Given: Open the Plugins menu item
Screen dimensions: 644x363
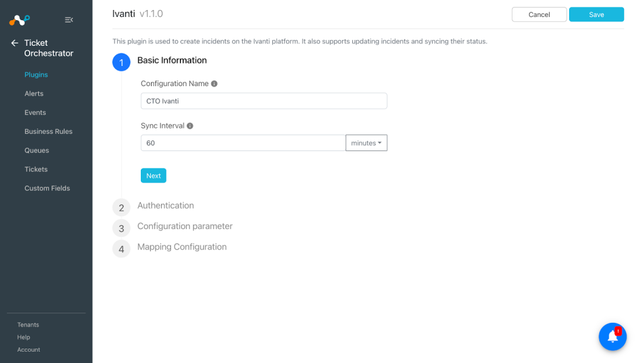Looking at the screenshot, I should 36,75.
